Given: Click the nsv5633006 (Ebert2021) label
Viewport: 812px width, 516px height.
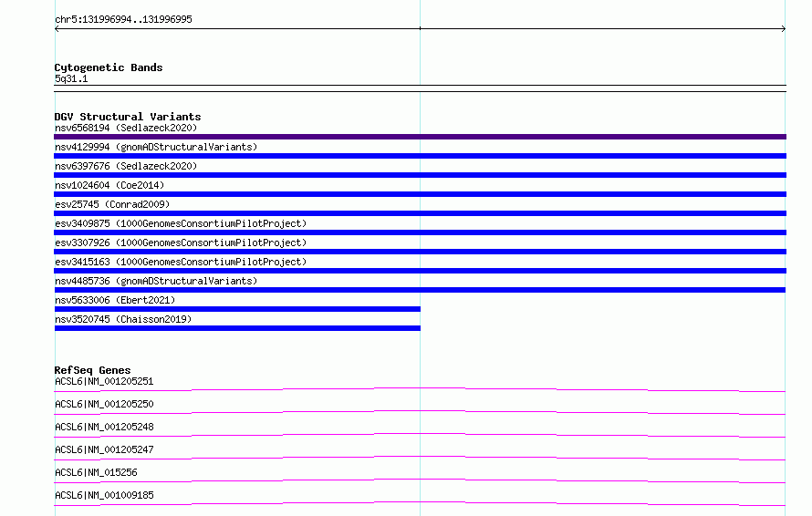Looking at the screenshot, I should tap(115, 300).
